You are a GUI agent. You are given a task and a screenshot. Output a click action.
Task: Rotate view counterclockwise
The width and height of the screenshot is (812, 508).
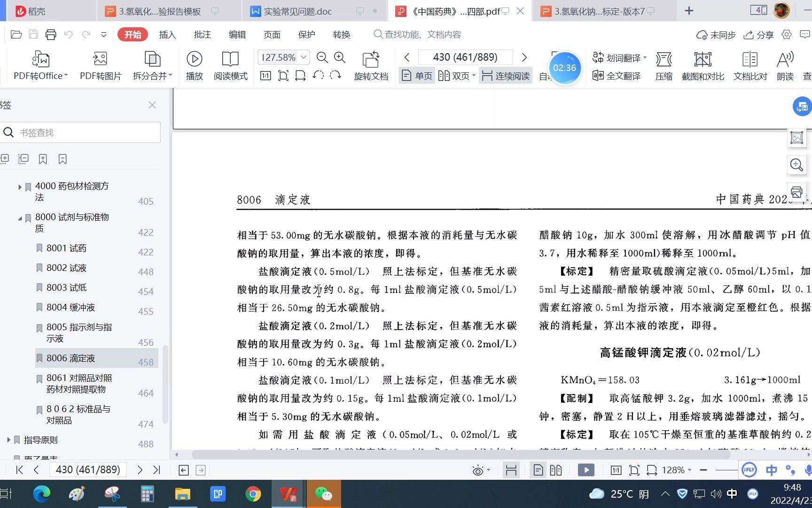318,75
